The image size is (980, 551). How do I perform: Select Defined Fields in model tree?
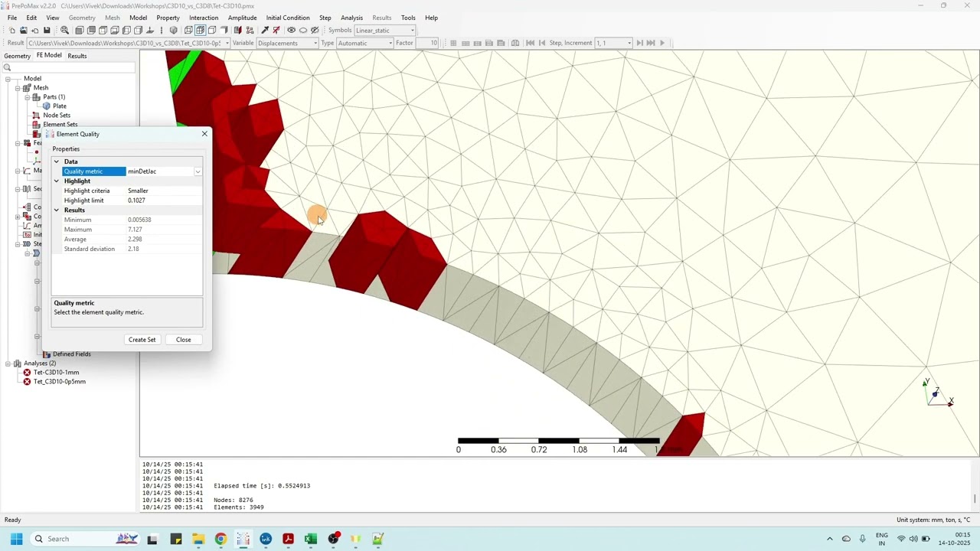point(72,354)
